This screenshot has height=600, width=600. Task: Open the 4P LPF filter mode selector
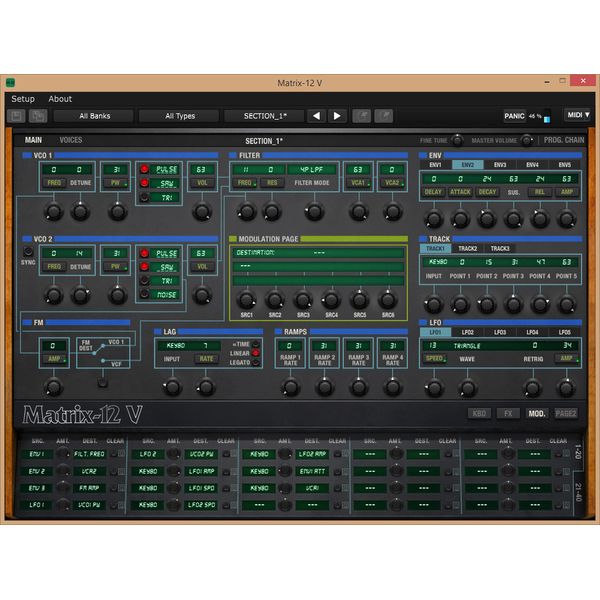(311, 170)
